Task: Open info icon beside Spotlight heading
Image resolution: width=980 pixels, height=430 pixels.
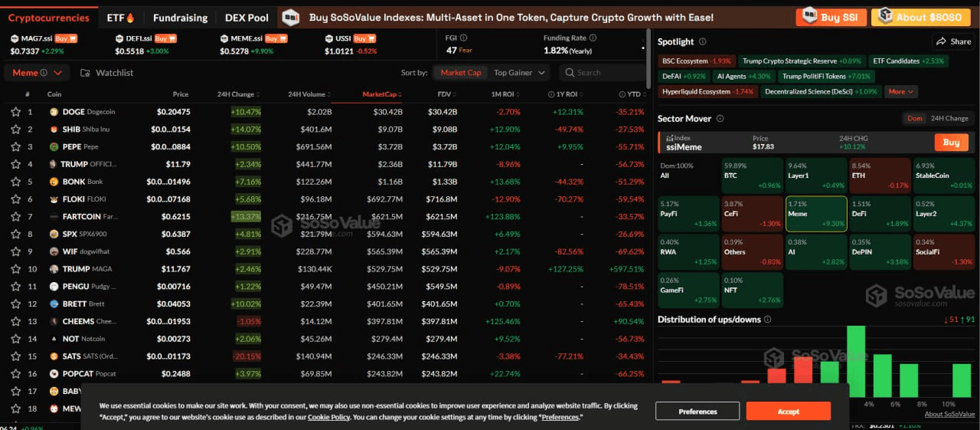Action: pos(702,42)
